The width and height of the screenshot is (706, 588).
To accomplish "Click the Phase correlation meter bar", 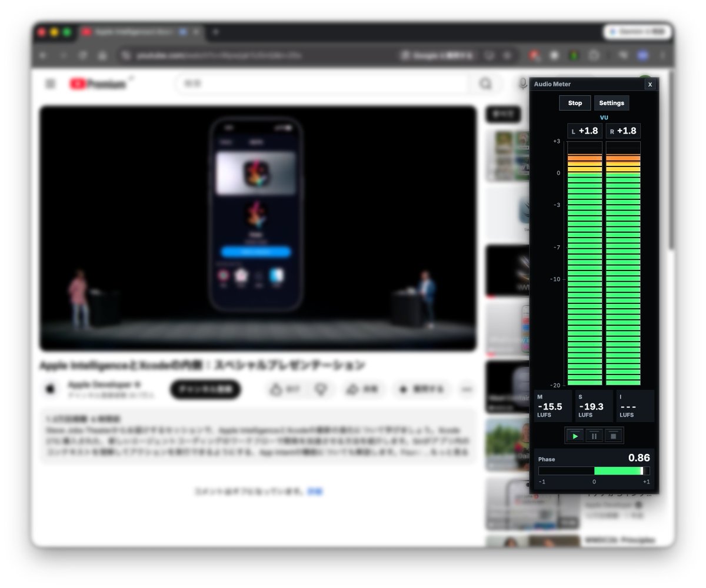I will (594, 471).
